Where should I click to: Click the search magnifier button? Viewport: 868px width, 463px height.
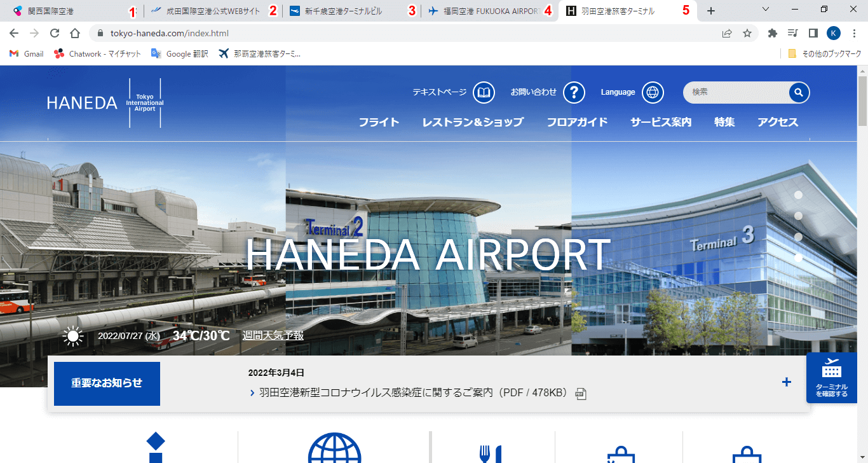799,92
